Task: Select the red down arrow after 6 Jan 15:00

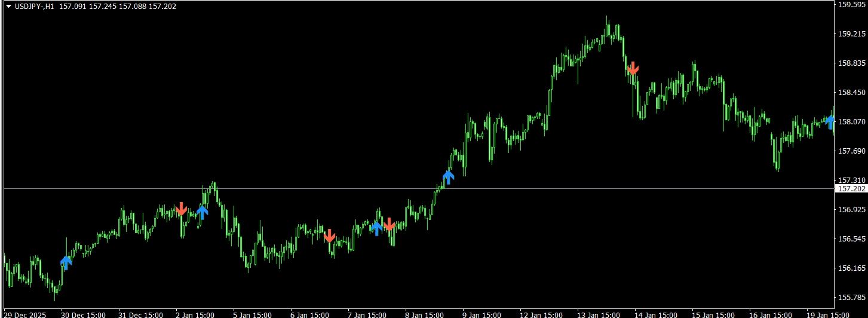Action: click(x=329, y=236)
